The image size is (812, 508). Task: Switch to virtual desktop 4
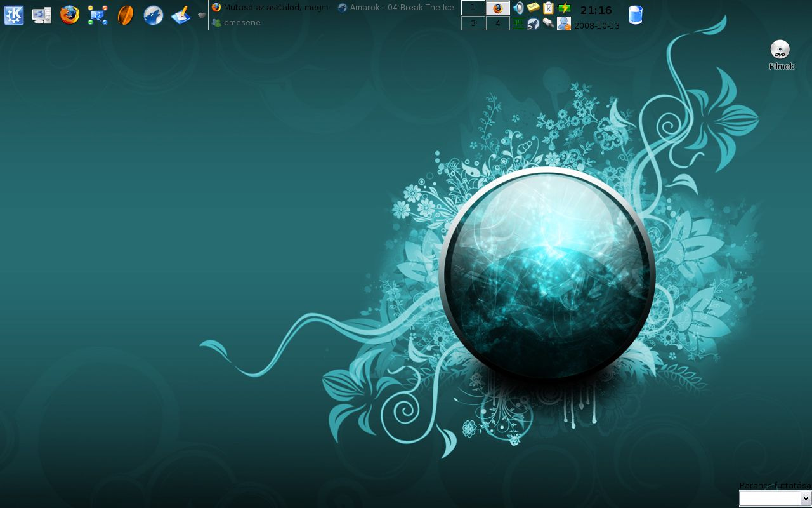pyautogui.click(x=498, y=23)
